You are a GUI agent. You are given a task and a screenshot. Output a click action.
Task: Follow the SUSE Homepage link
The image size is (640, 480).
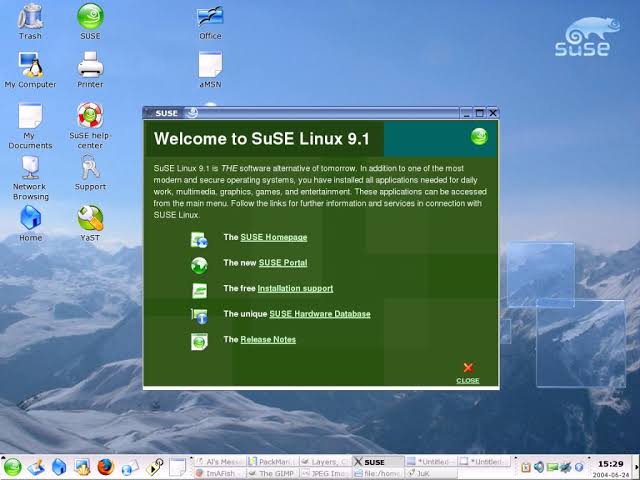pos(273,237)
